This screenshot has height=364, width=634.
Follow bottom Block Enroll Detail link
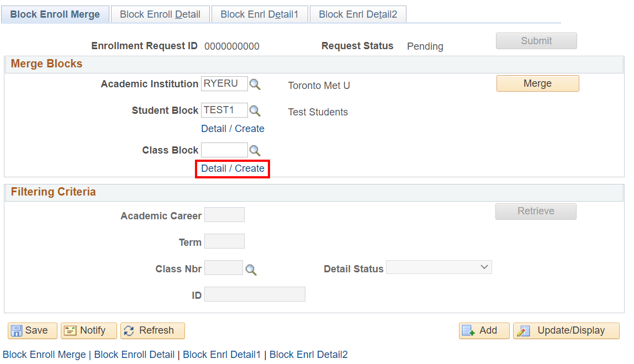pyautogui.click(x=134, y=355)
